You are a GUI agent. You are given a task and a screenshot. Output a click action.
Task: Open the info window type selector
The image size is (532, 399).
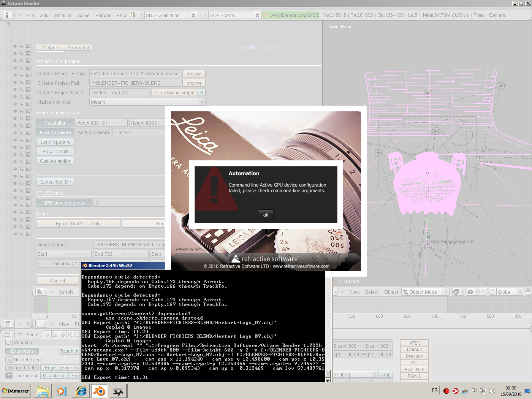(9, 15)
